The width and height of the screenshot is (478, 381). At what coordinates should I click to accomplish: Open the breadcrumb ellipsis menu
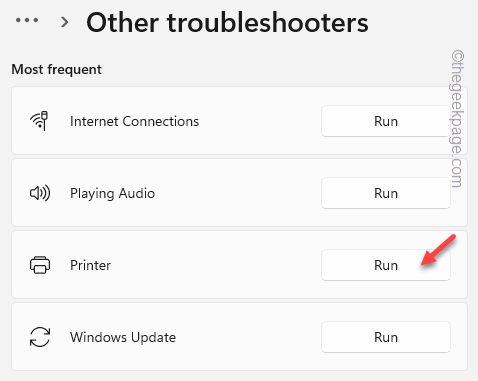(27, 21)
